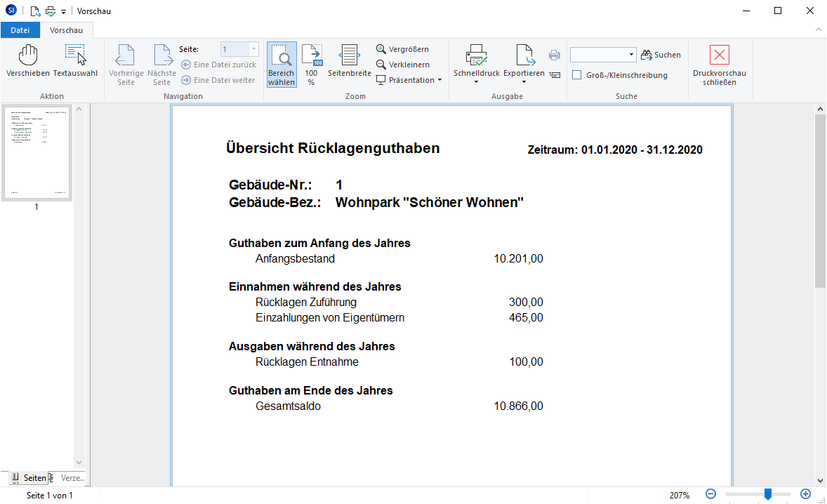Click the zoom slider handle
This screenshot has height=504, width=827.
[x=767, y=495]
